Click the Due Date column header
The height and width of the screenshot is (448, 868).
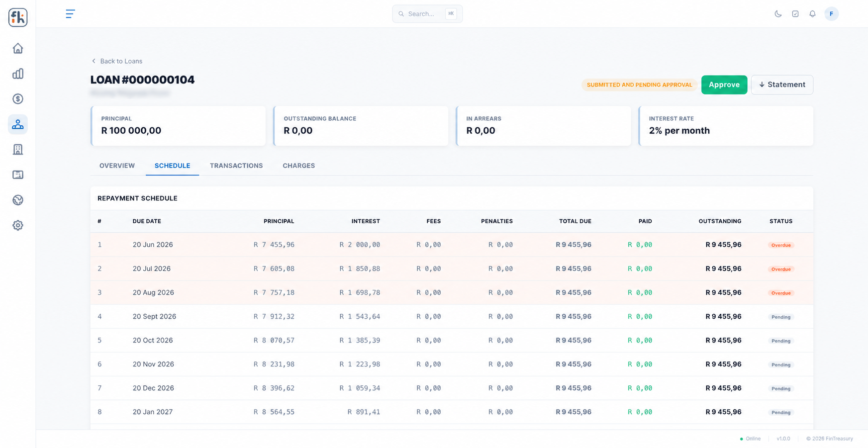(x=147, y=221)
